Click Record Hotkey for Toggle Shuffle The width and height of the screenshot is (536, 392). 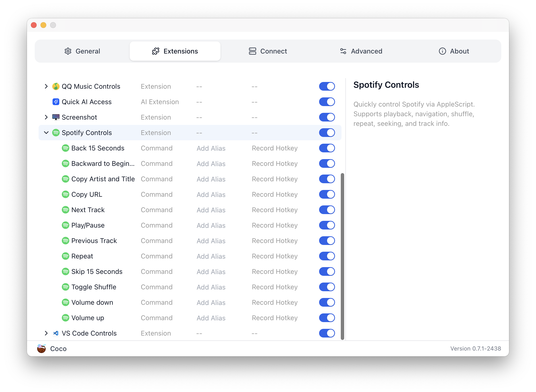click(x=275, y=287)
